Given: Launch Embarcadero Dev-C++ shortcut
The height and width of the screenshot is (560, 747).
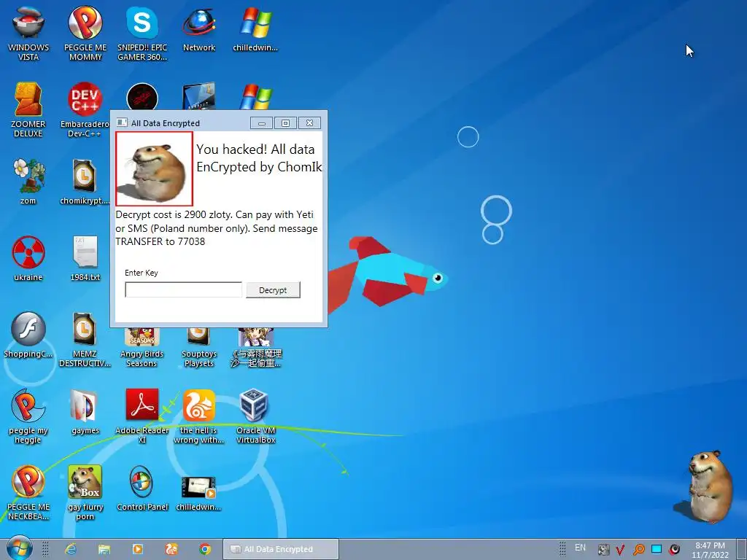Looking at the screenshot, I should [x=85, y=110].
